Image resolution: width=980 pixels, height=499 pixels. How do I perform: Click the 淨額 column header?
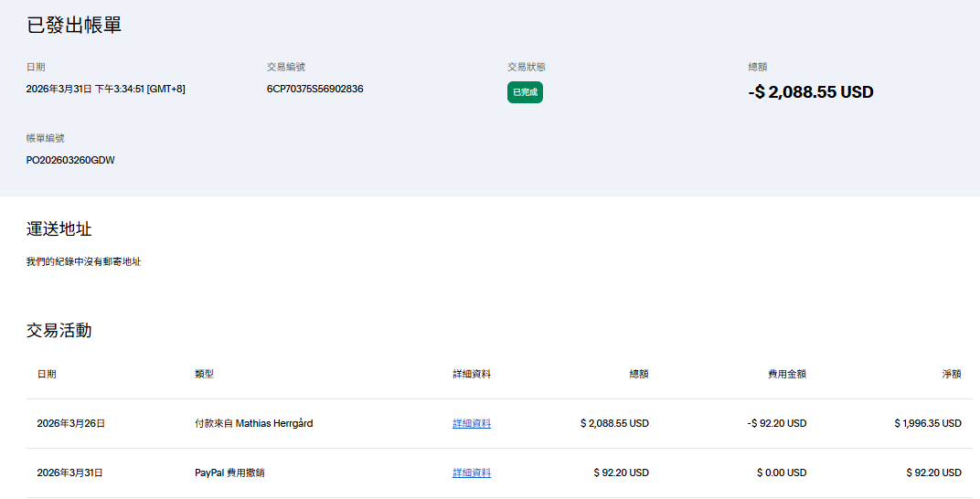pos(951,375)
